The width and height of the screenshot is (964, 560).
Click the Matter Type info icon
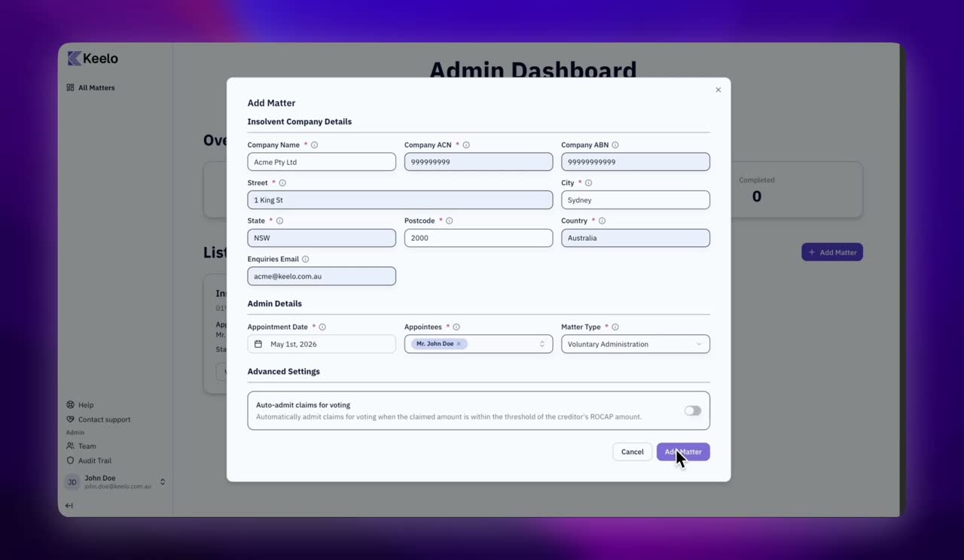(x=615, y=327)
